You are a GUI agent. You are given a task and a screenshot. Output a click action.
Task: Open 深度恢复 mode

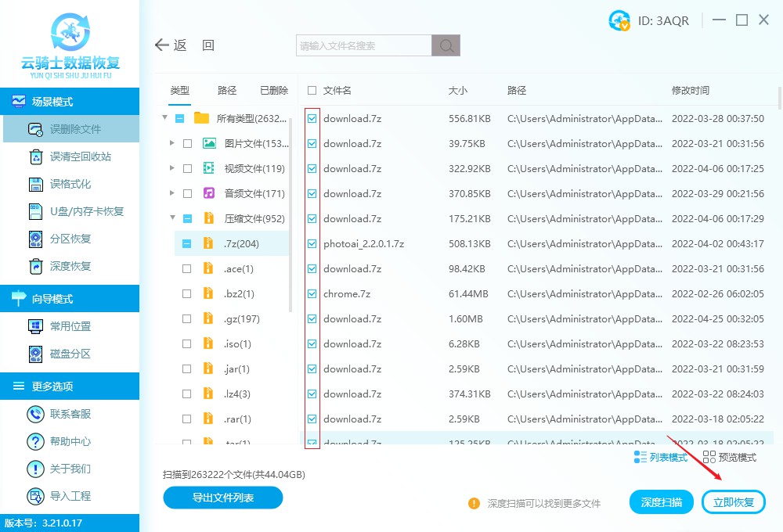point(71,267)
